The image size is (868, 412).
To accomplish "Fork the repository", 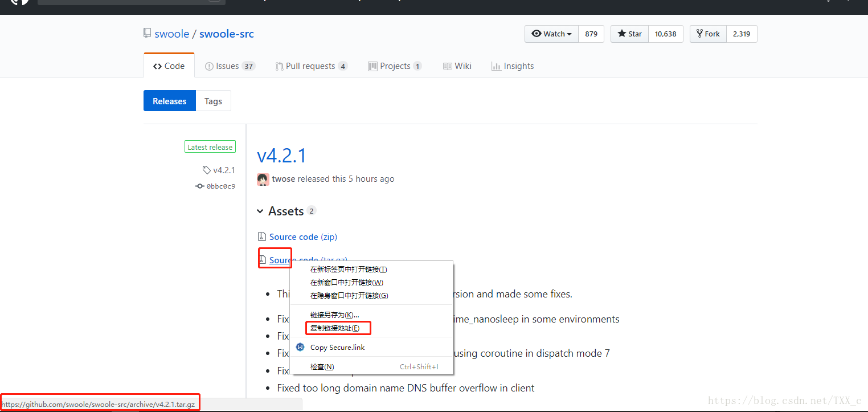I will 708,34.
